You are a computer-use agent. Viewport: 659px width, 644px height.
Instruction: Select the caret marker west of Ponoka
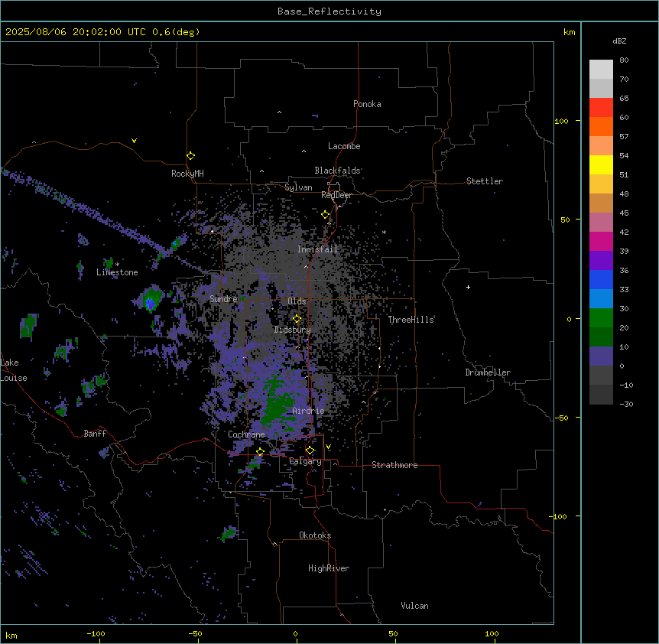point(280,112)
